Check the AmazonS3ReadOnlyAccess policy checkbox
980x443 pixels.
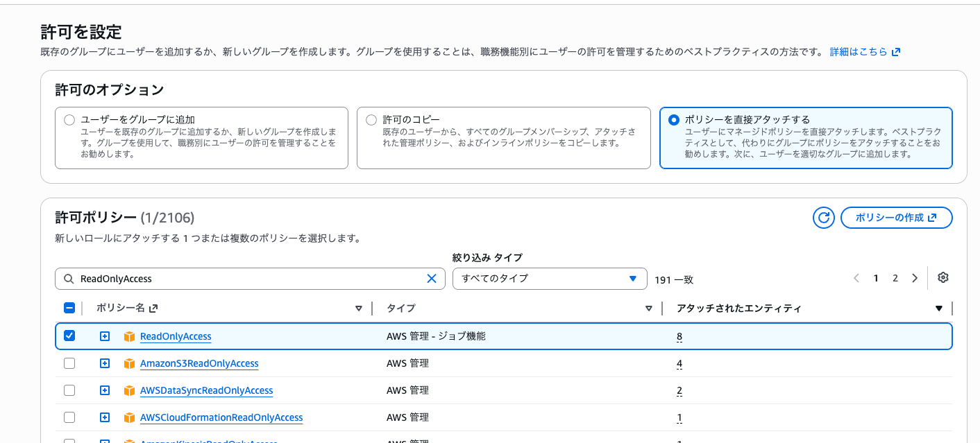click(69, 363)
